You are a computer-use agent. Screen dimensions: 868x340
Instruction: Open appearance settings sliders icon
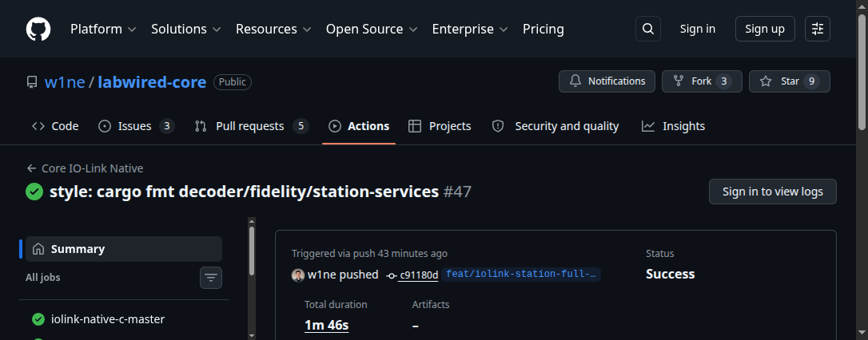pyautogui.click(x=818, y=29)
